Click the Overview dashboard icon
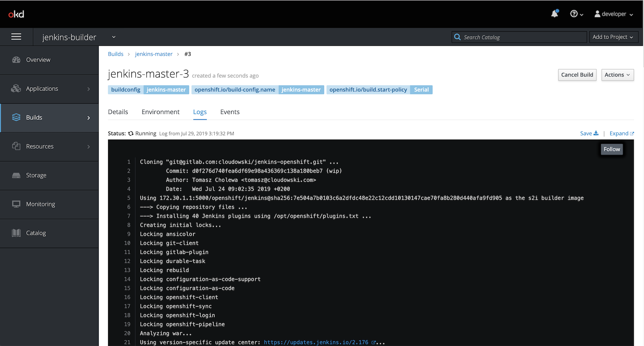The image size is (644, 346). pos(16,60)
